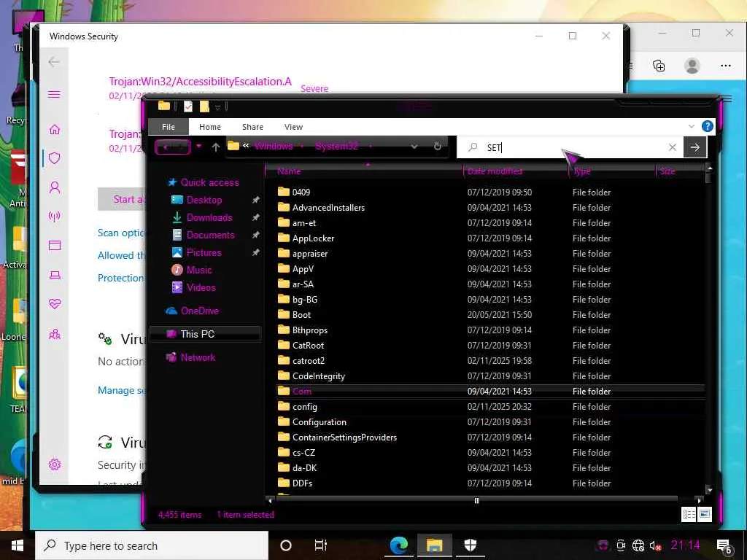Click New folder icon in quick access toolbar
This screenshot has height=560, width=747.
click(204, 106)
